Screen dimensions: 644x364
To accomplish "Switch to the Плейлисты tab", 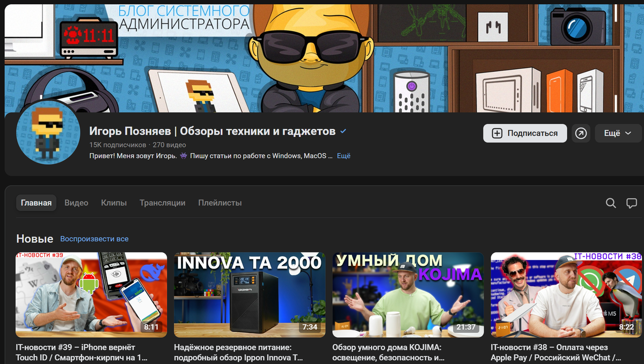I will [220, 203].
